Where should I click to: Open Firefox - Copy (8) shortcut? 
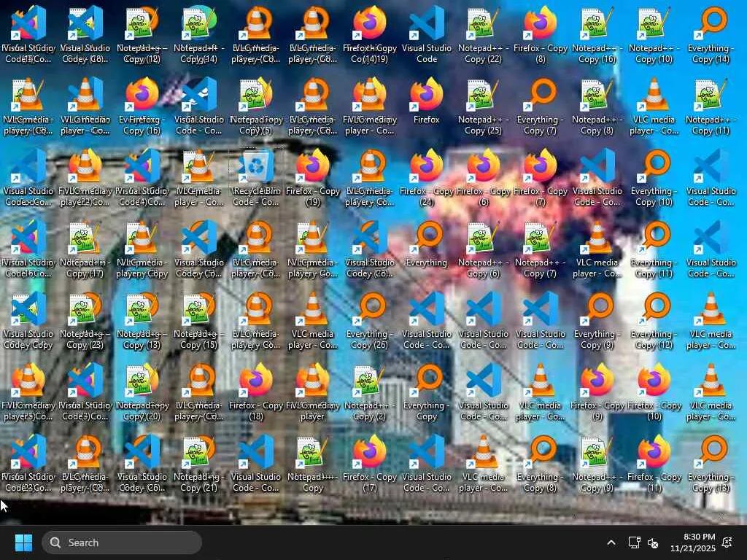541,34
